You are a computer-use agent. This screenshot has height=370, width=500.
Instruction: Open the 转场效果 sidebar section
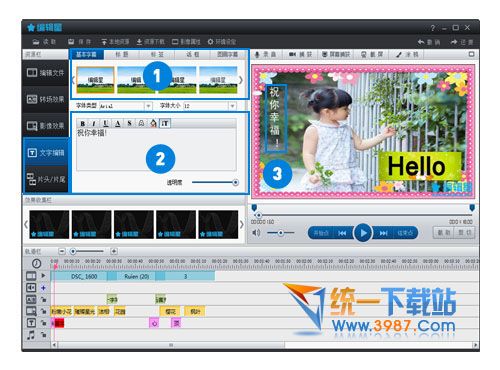pos(46,99)
